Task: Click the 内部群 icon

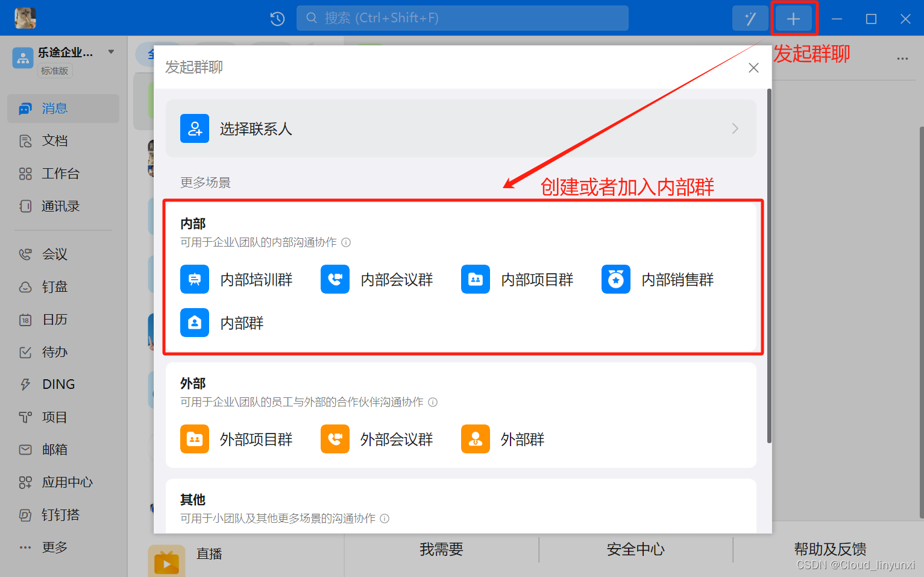Action: coord(195,323)
